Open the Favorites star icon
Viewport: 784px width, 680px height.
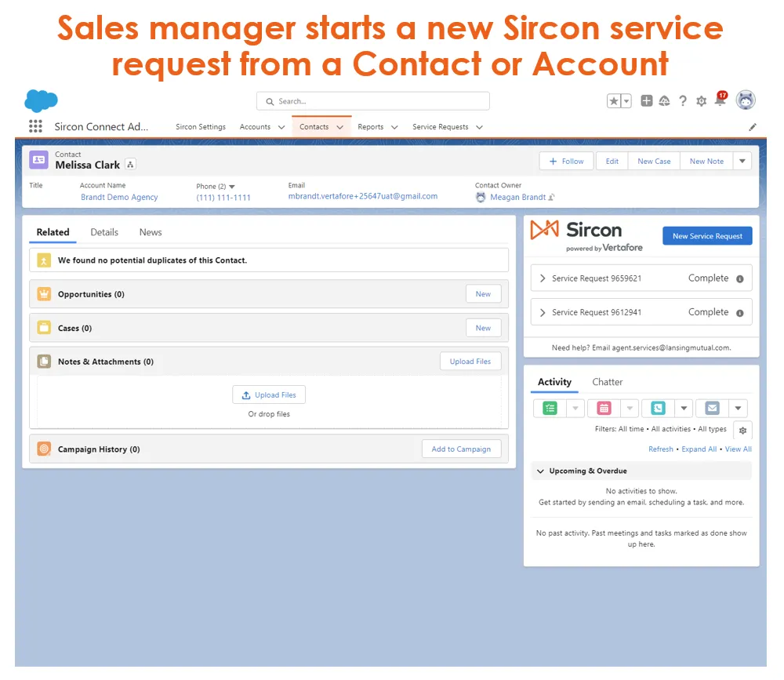point(614,101)
